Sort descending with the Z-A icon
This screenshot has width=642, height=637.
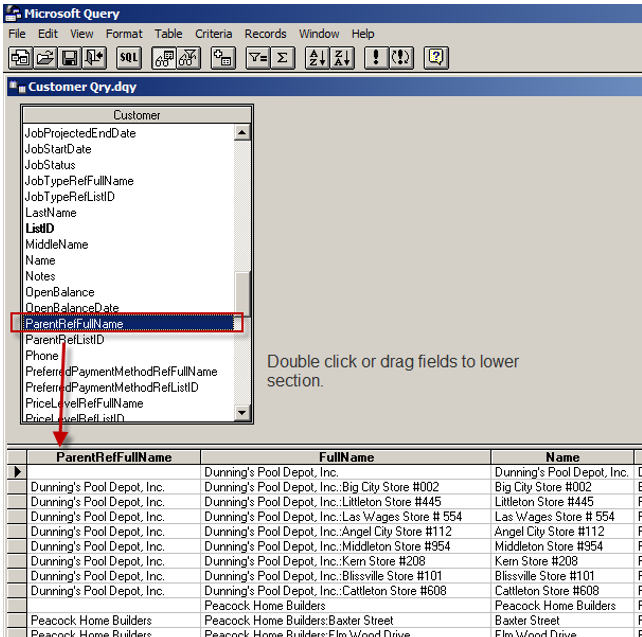tap(342, 58)
